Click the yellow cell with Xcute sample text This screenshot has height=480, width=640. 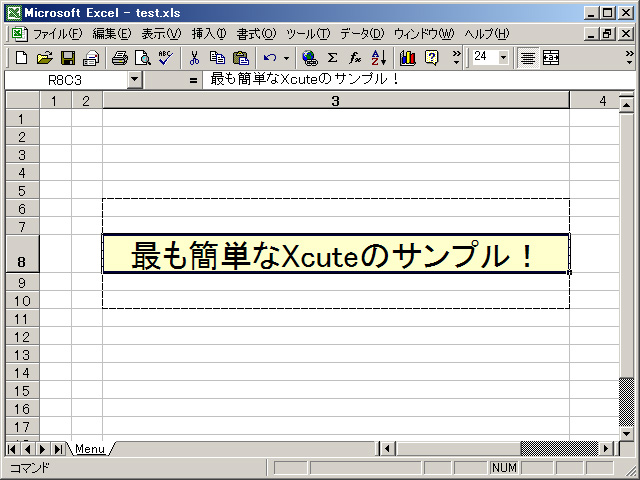tap(336, 253)
